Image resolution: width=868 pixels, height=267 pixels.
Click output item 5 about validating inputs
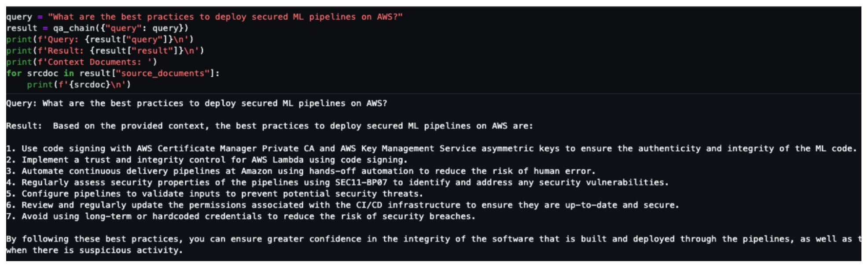pos(214,194)
